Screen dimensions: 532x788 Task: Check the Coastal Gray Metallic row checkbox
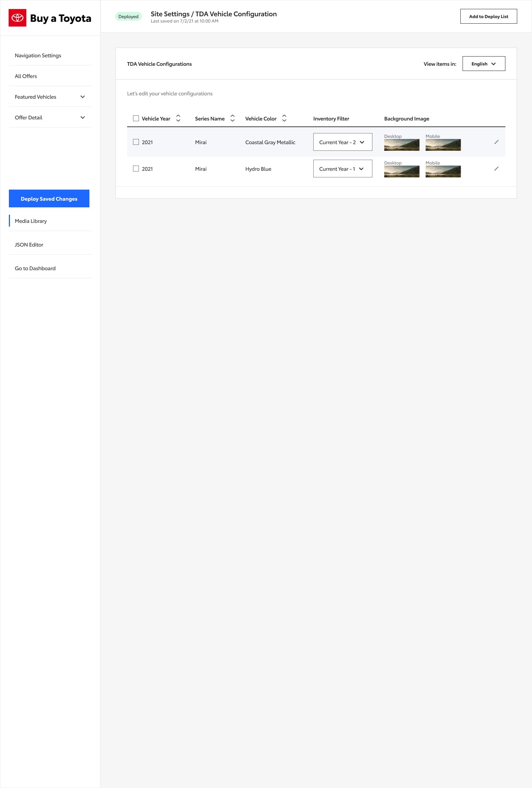[x=136, y=142]
